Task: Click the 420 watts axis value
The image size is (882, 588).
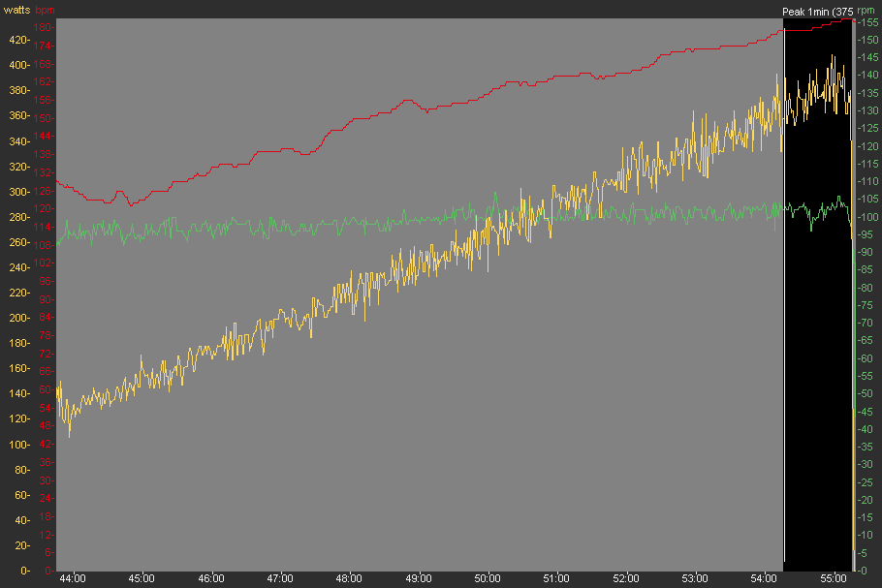Action: coord(17,40)
